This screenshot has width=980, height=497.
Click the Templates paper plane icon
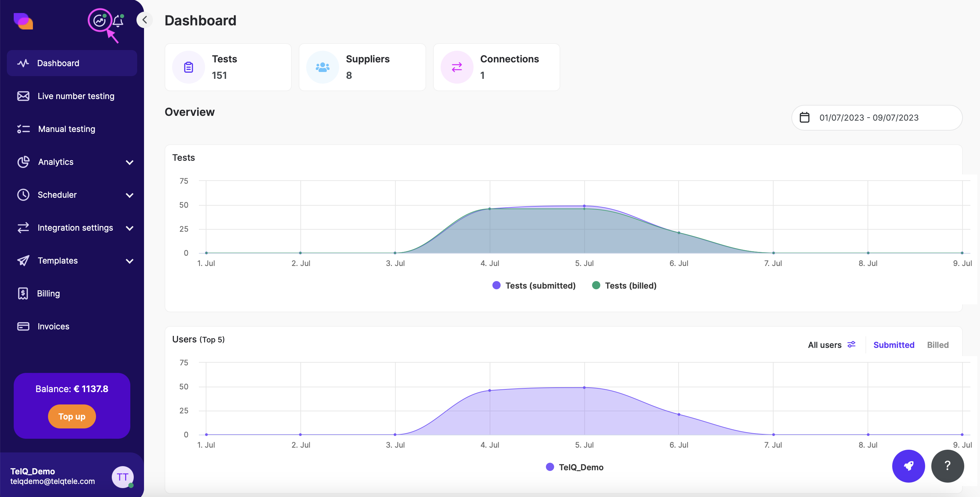pyautogui.click(x=23, y=260)
